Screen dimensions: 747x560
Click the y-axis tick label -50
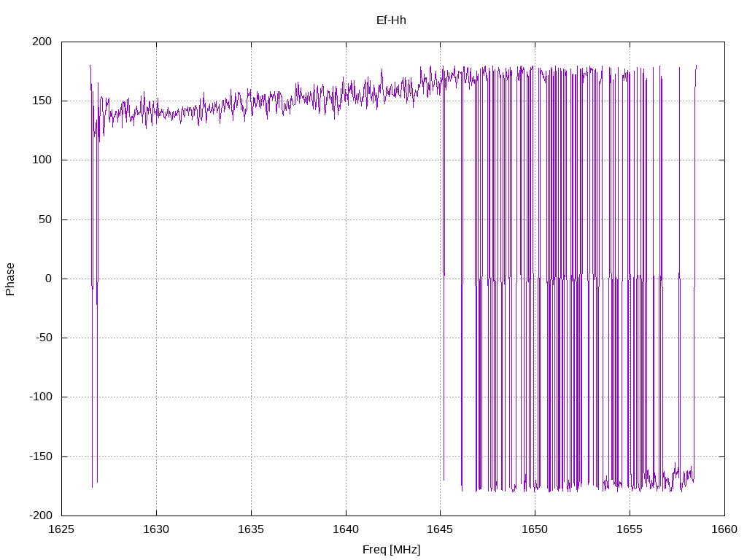point(44,338)
